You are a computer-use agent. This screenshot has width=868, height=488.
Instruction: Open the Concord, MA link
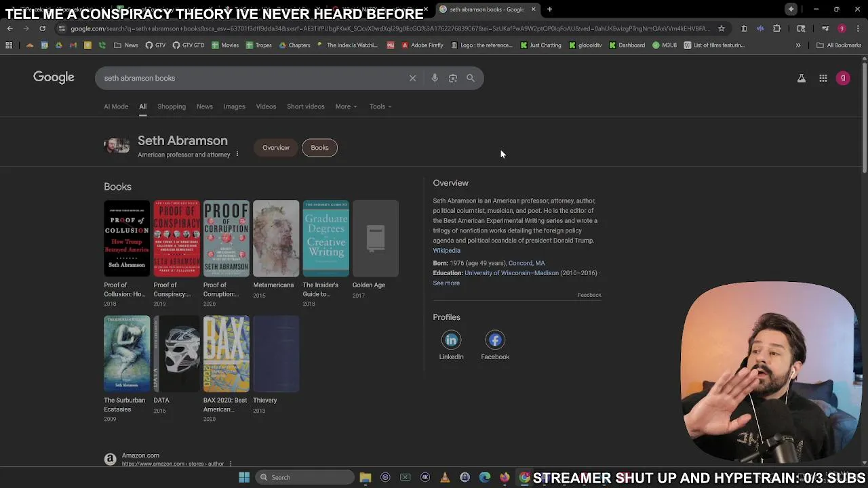click(527, 263)
